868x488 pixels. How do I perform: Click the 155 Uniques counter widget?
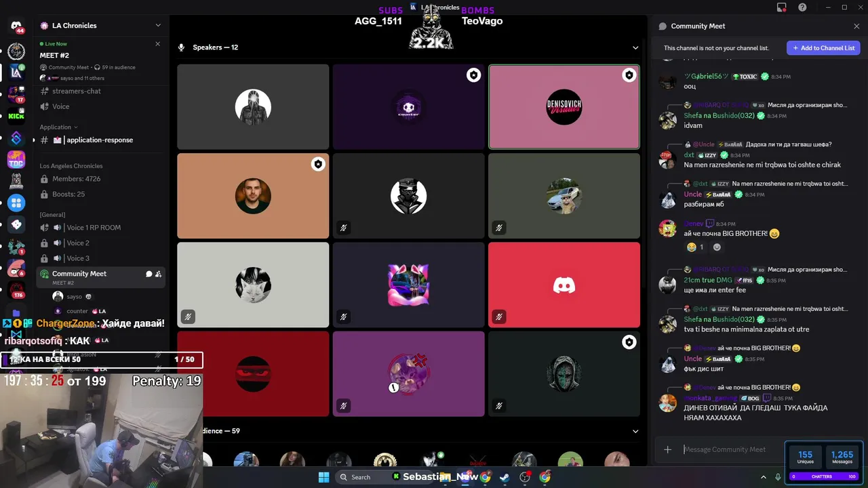click(806, 458)
